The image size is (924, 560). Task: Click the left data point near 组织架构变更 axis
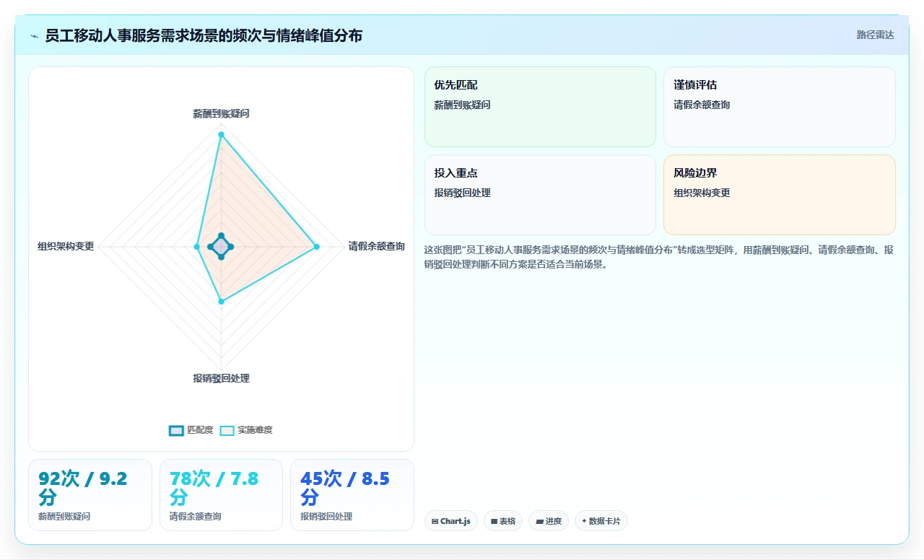(x=197, y=247)
